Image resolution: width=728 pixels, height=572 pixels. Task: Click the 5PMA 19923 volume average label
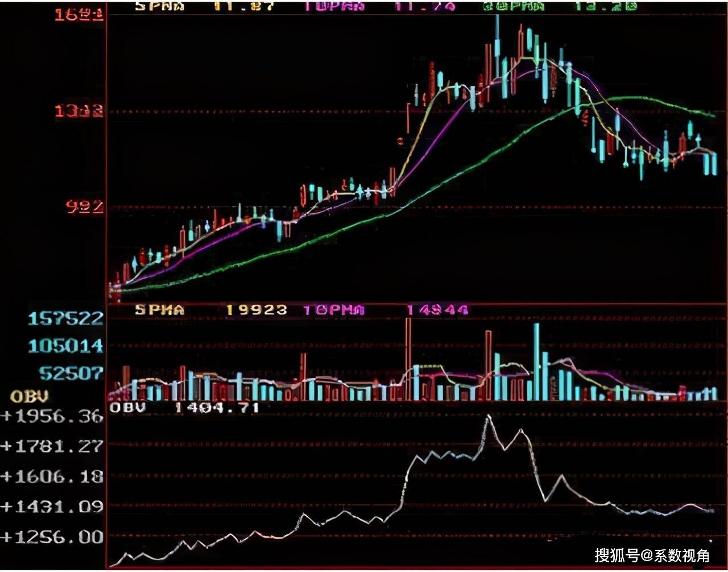point(210,310)
